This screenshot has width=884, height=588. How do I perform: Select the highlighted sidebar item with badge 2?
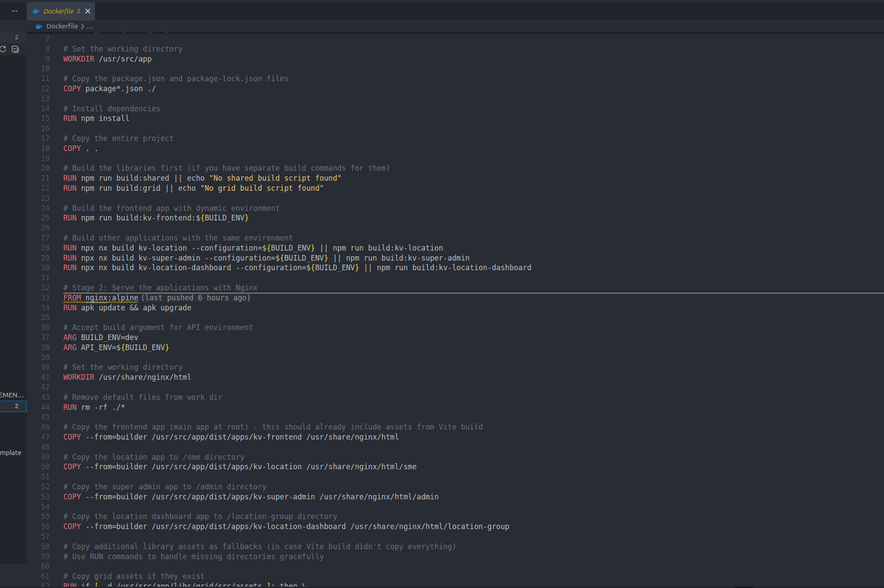pos(13,406)
